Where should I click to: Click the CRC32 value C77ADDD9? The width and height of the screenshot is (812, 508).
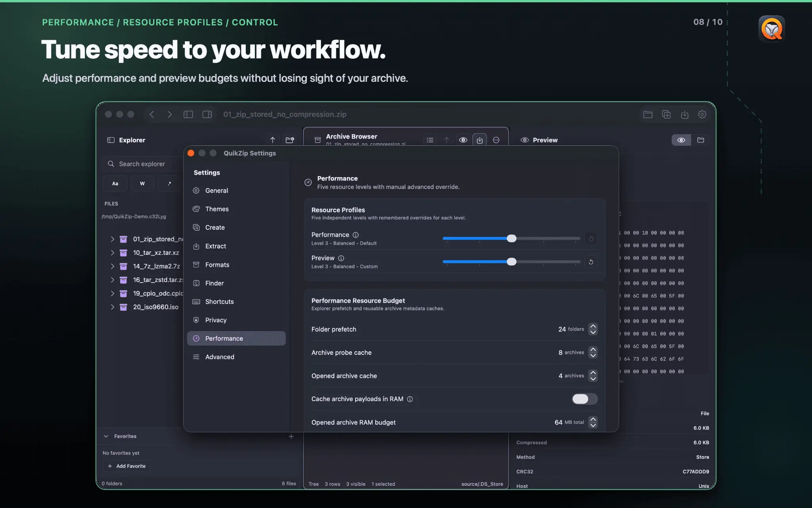coord(696,471)
